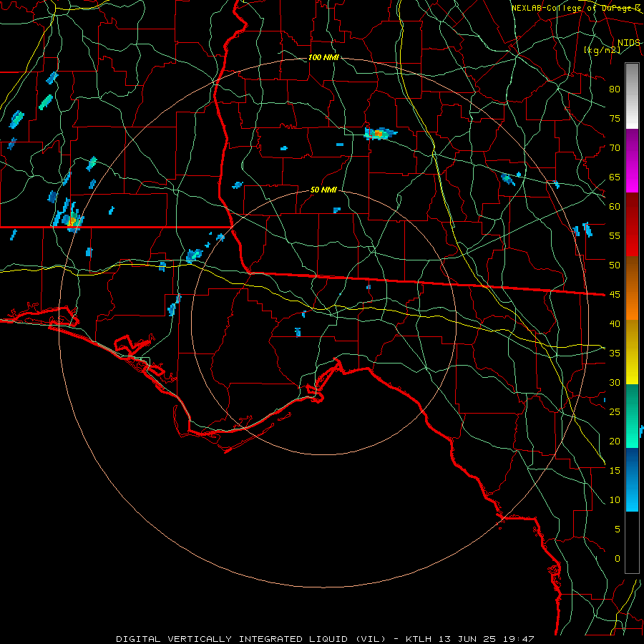Click the scale value "70"

[615, 148]
